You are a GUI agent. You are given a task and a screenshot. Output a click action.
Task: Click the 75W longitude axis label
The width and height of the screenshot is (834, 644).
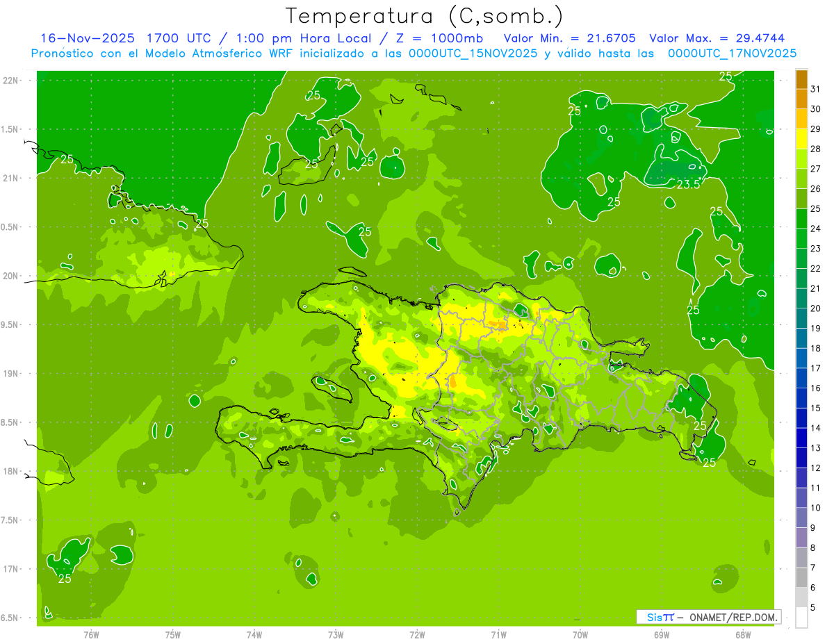coord(173,635)
